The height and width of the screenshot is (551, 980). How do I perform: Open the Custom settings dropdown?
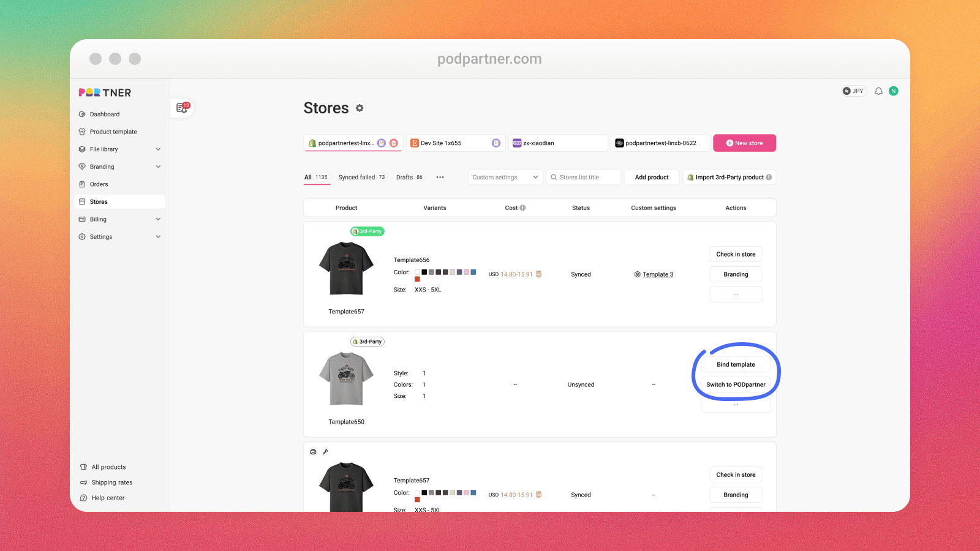point(505,177)
